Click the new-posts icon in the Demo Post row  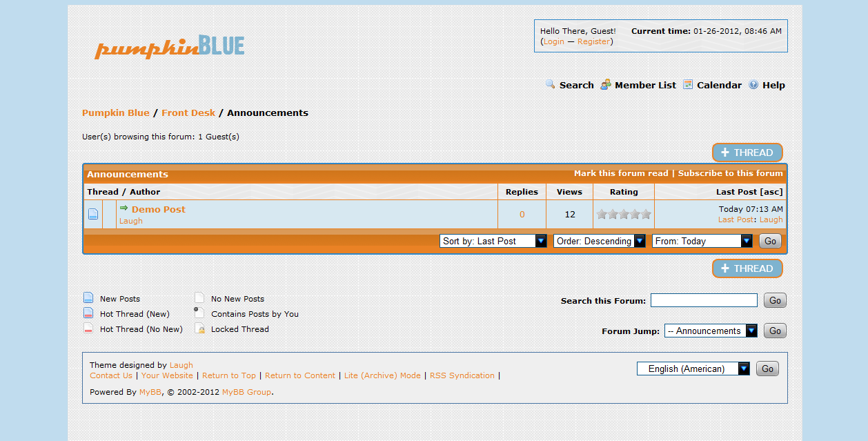click(x=92, y=214)
